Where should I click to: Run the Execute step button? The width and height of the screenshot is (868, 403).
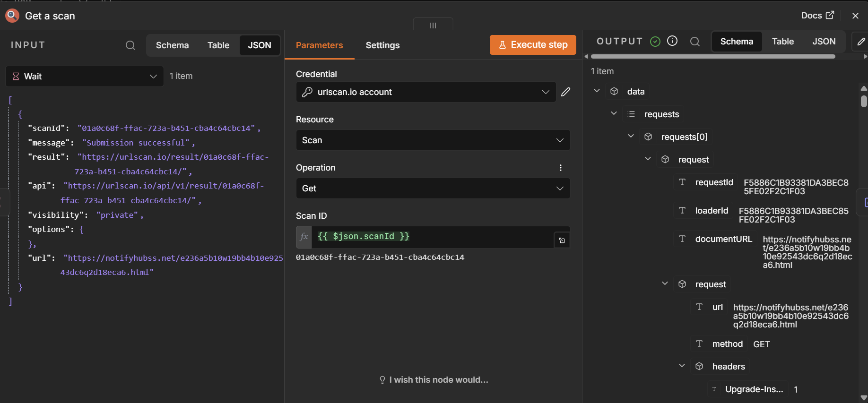click(x=533, y=45)
